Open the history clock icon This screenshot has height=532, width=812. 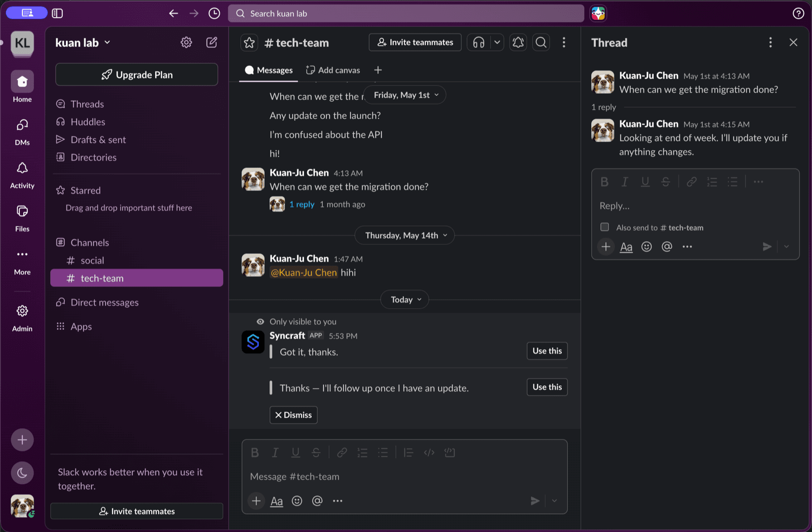(214, 13)
